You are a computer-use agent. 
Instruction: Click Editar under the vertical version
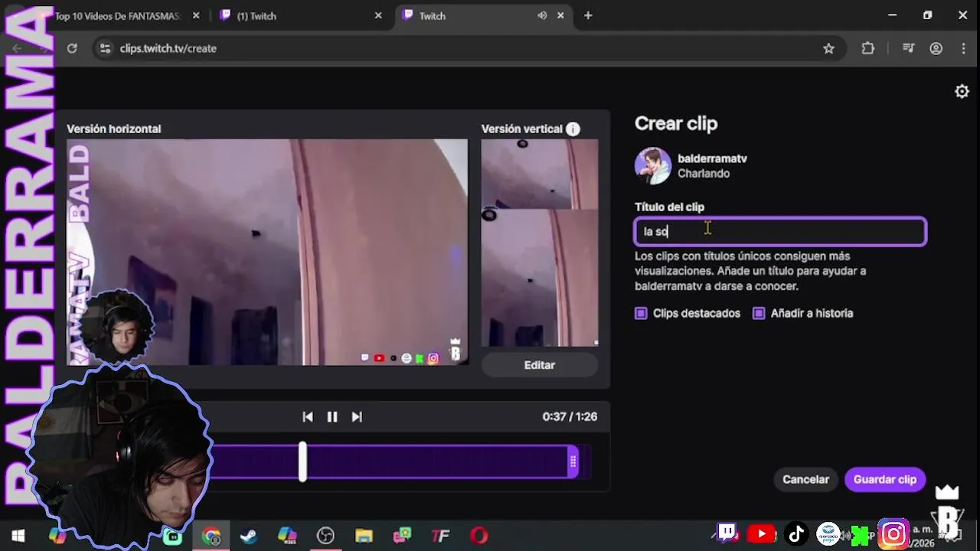coord(540,365)
